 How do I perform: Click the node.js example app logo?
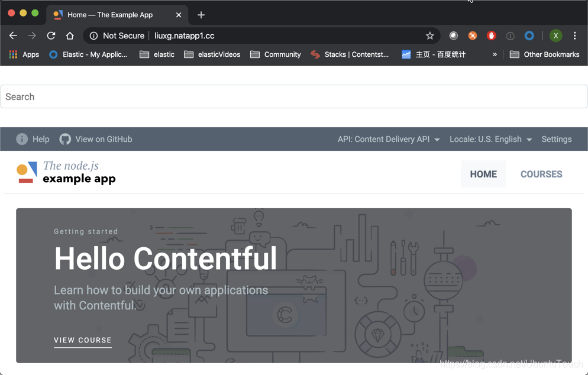pos(27,172)
